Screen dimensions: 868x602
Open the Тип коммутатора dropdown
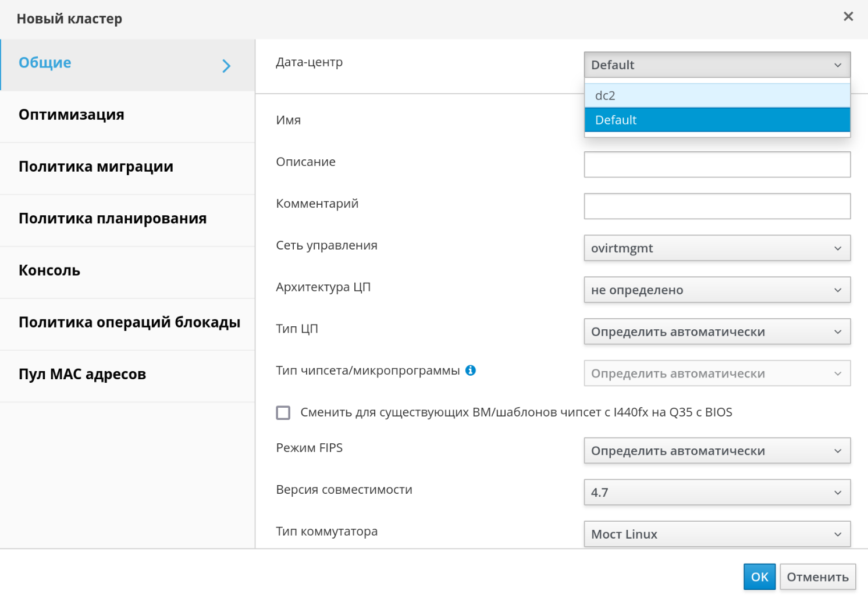(717, 534)
